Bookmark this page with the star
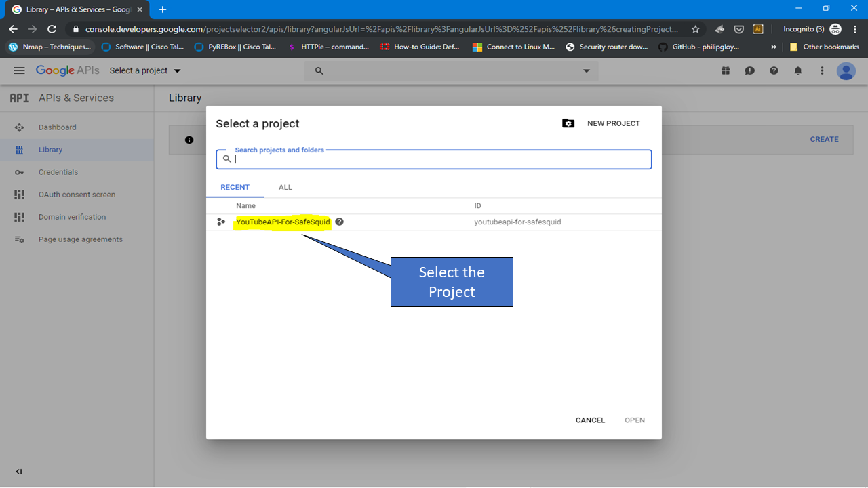 695,29
